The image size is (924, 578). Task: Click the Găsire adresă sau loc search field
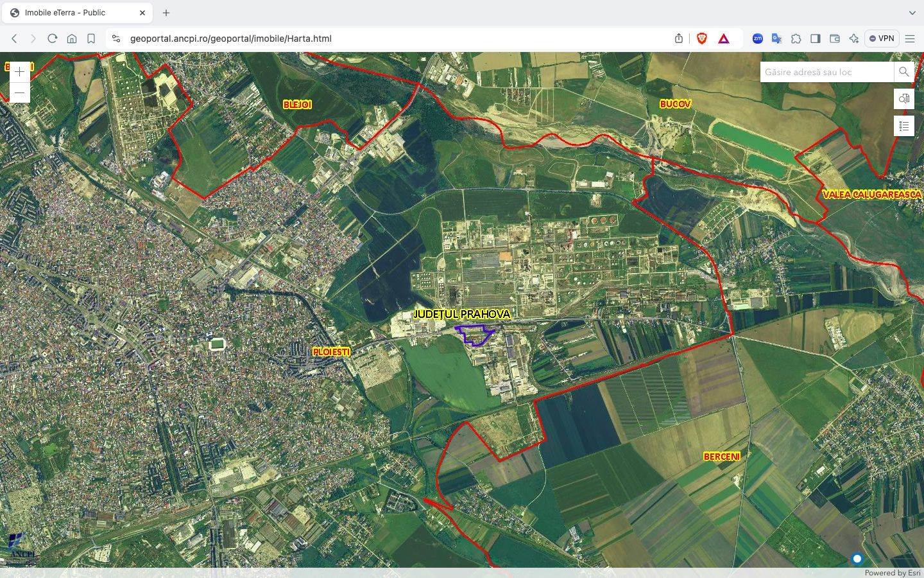(826, 72)
